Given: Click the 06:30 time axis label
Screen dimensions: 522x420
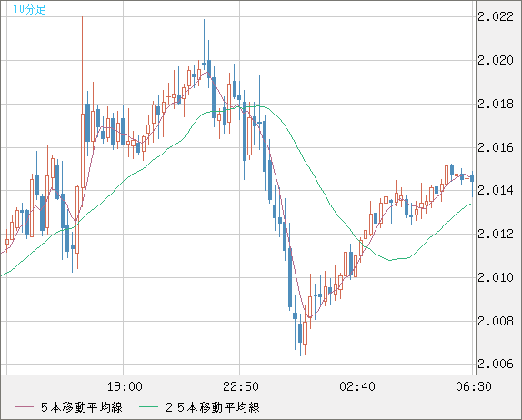Looking at the screenshot, I should [474, 386].
